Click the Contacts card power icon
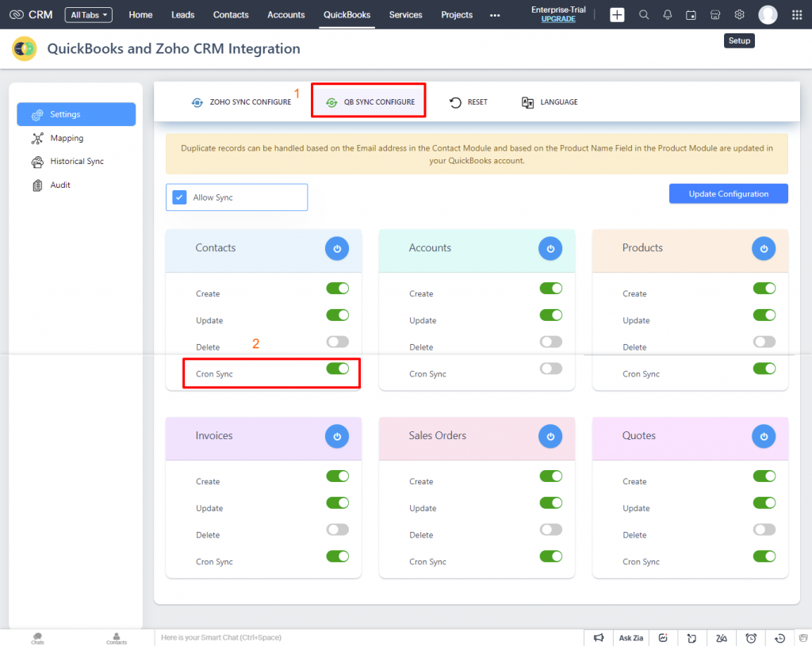Viewport: 812px width, 646px height. pos(337,248)
